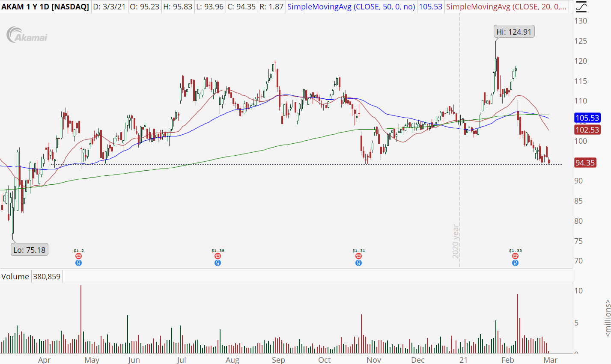
Task: Click the blue lightbulb icon below $1.33 earnings
Action: [515, 263]
